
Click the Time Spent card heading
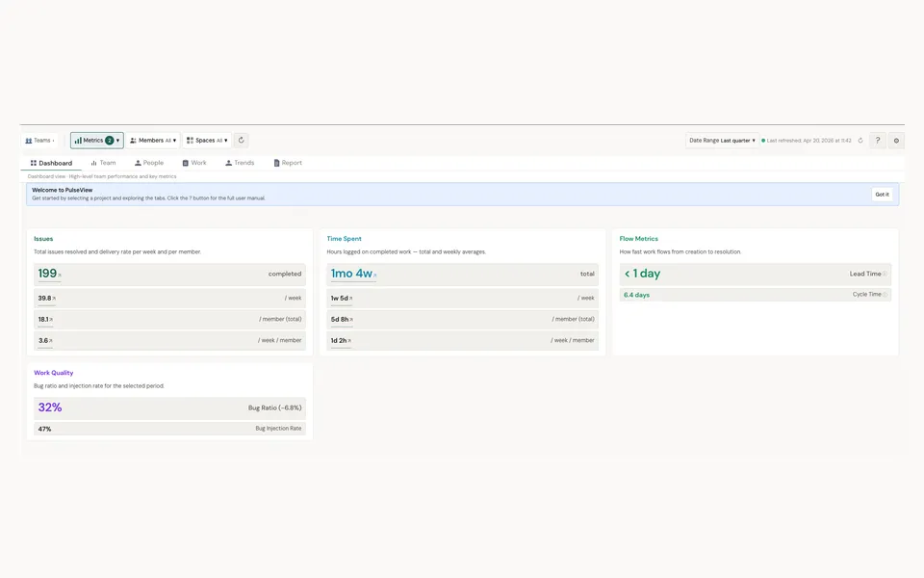pos(345,239)
